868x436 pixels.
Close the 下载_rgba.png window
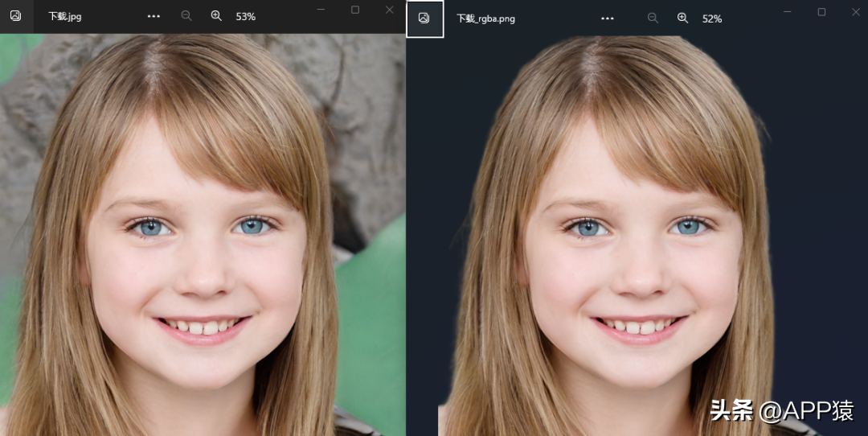tap(856, 11)
